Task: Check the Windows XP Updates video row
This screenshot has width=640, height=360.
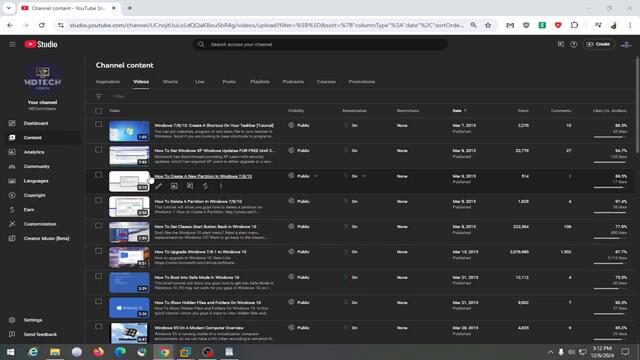Action: tap(99, 150)
